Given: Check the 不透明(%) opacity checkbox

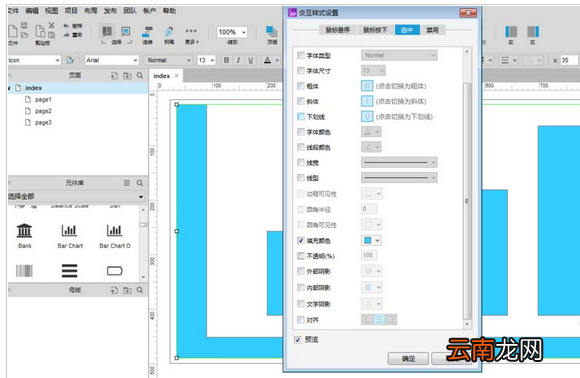Looking at the screenshot, I should 301,256.
